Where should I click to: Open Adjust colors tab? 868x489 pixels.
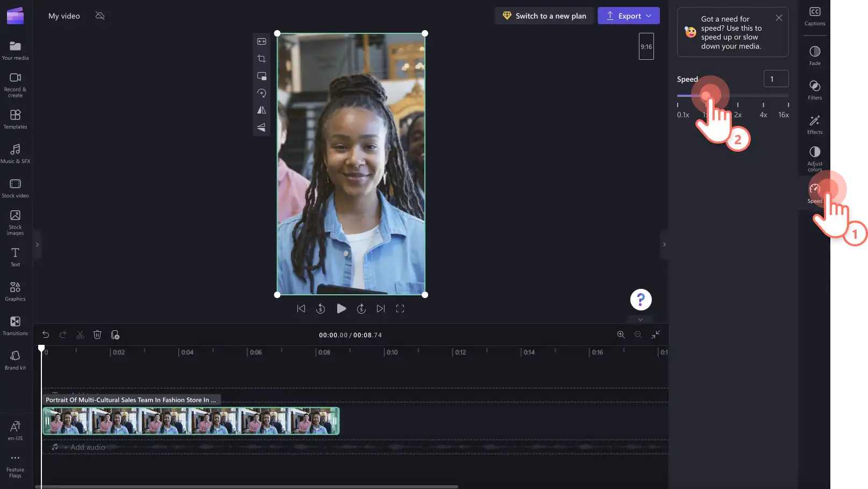click(x=815, y=159)
